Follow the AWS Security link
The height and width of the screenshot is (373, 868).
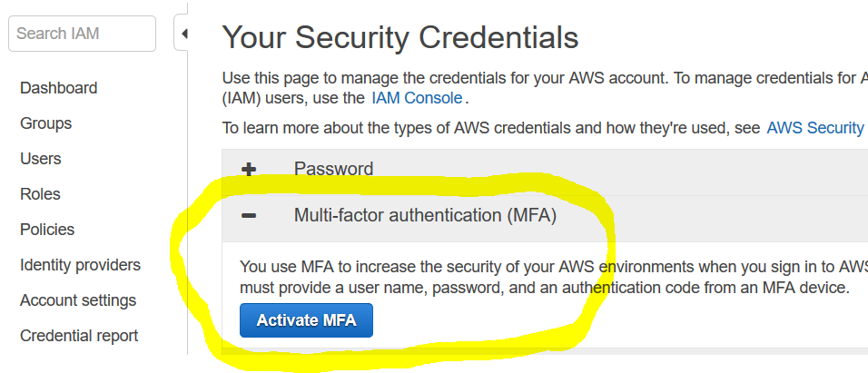tap(814, 128)
